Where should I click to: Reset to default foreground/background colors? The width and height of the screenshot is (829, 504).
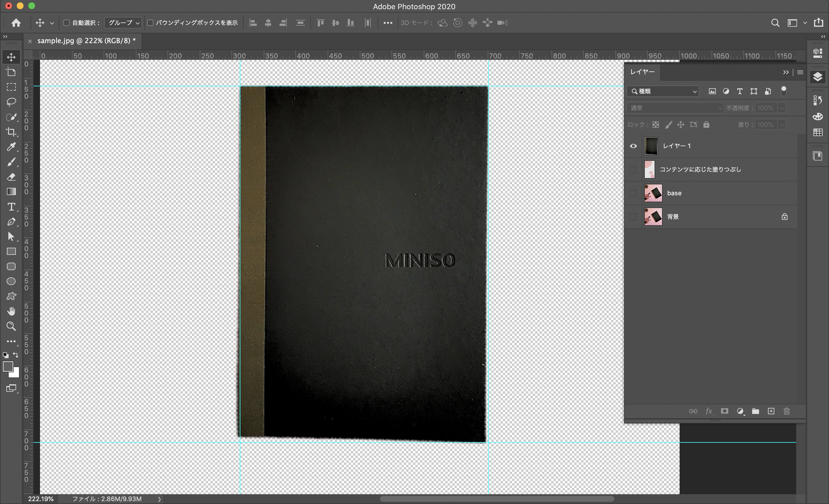tap(6, 355)
